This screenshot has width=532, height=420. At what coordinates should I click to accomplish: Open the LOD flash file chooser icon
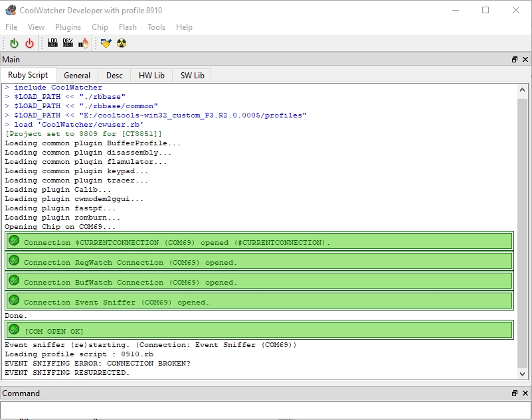click(52, 42)
